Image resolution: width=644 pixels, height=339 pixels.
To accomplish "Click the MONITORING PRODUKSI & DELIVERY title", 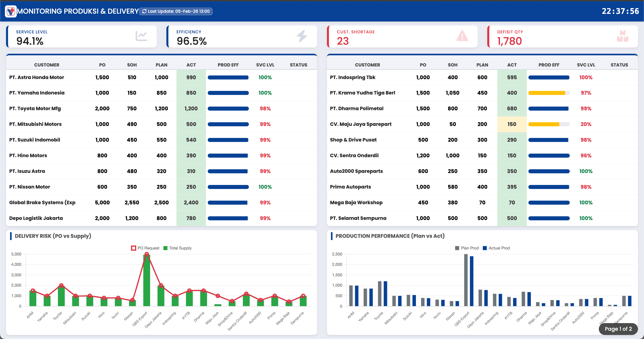I will click(x=78, y=11).
